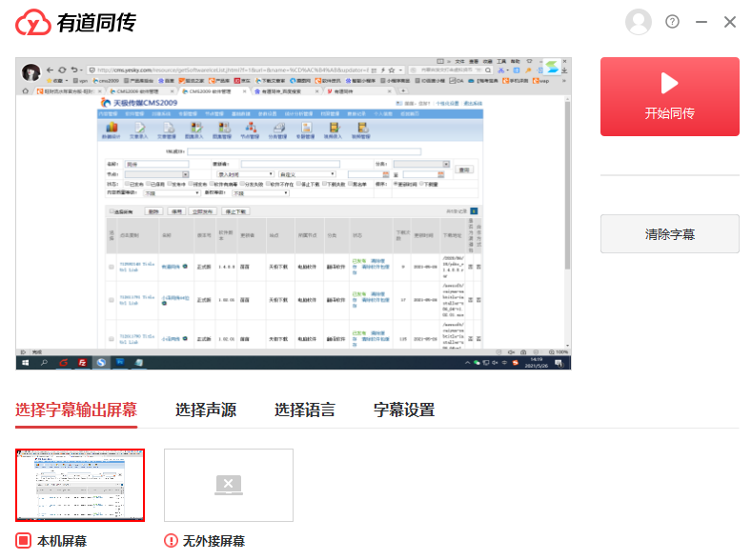The image size is (752, 560).
Task: Open the user avatar profile
Action: (x=639, y=22)
